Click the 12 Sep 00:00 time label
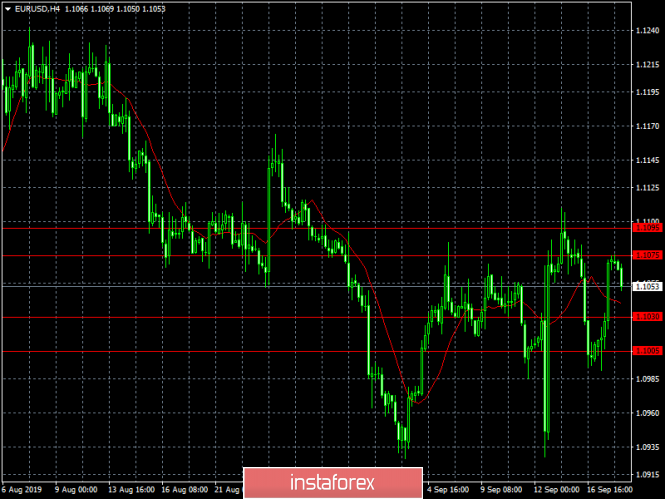Image resolution: width=665 pixels, height=499 pixels. click(x=555, y=491)
